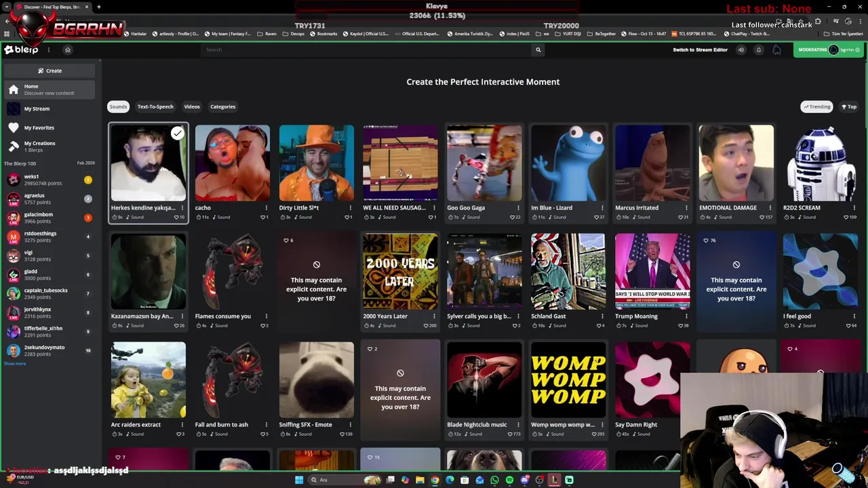The width and height of the screenshot is (868, 488).
Task: Open new browser tab with plus
Action: point(98,7)
